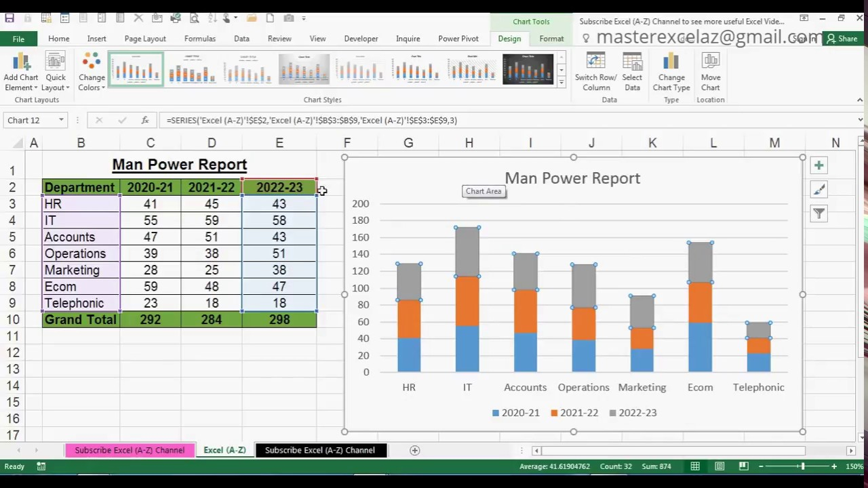
Task: Open Ribbon Display Options icon
Action: 804,18
